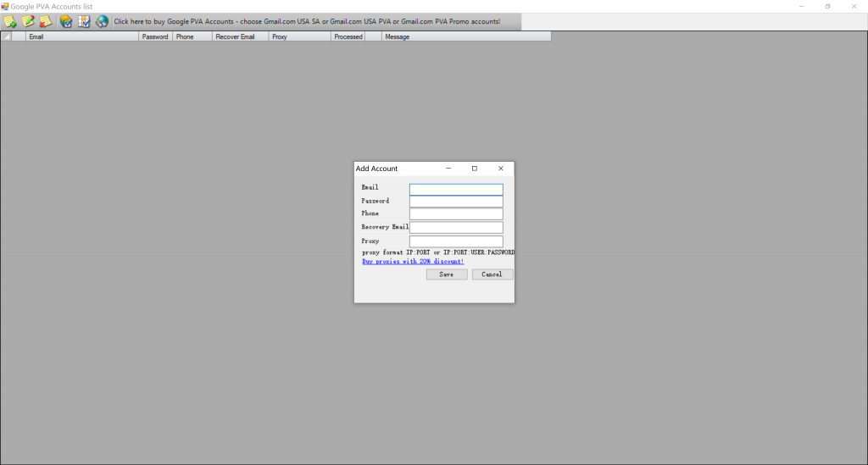Click the select-all corner header cell
The width and height of the screenshot is (868, 465).
pyautogui.click(x=6, y=36)
